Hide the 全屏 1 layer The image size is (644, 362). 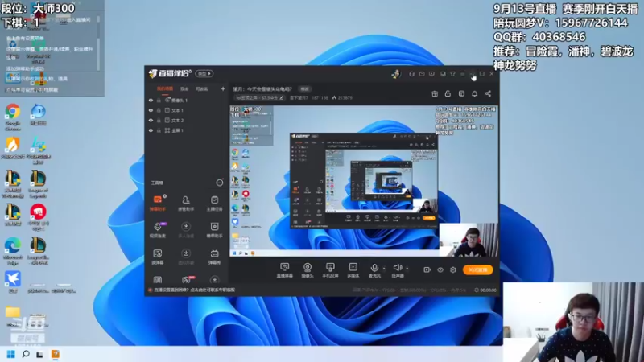tap(151, 130)
